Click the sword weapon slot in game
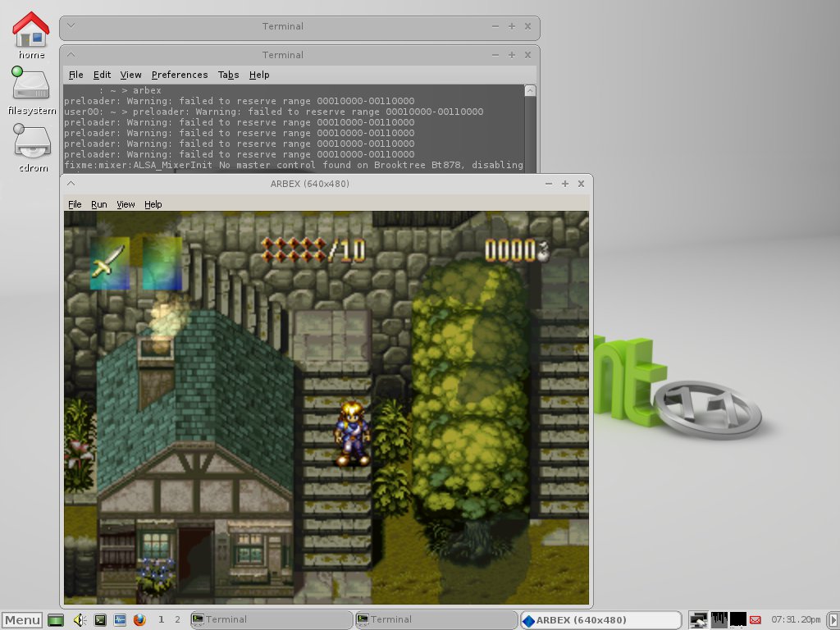 point(110,262)
